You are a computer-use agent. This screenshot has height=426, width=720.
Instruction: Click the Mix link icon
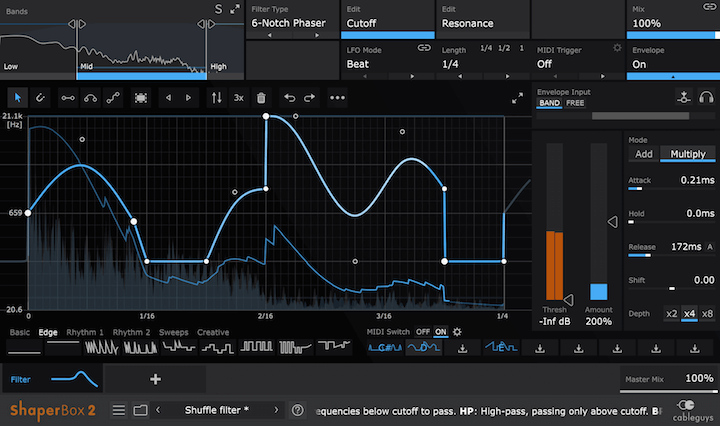coord(710,6)
